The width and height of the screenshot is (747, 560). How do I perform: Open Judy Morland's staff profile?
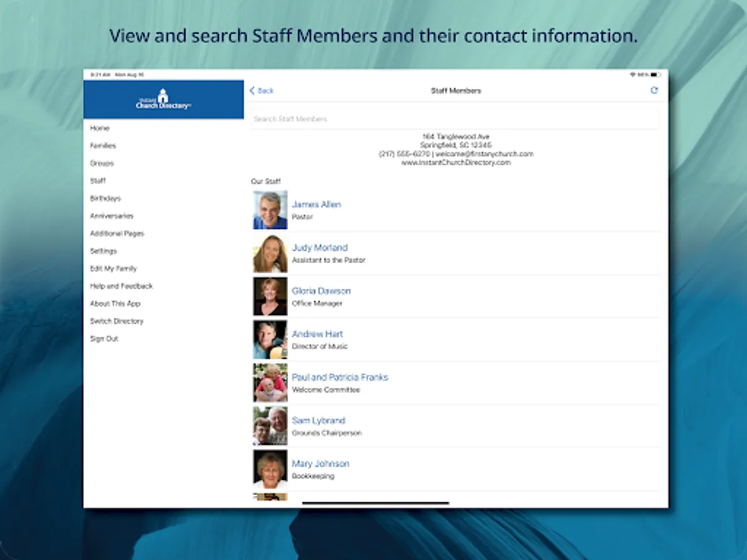click(x=456, y=253)
